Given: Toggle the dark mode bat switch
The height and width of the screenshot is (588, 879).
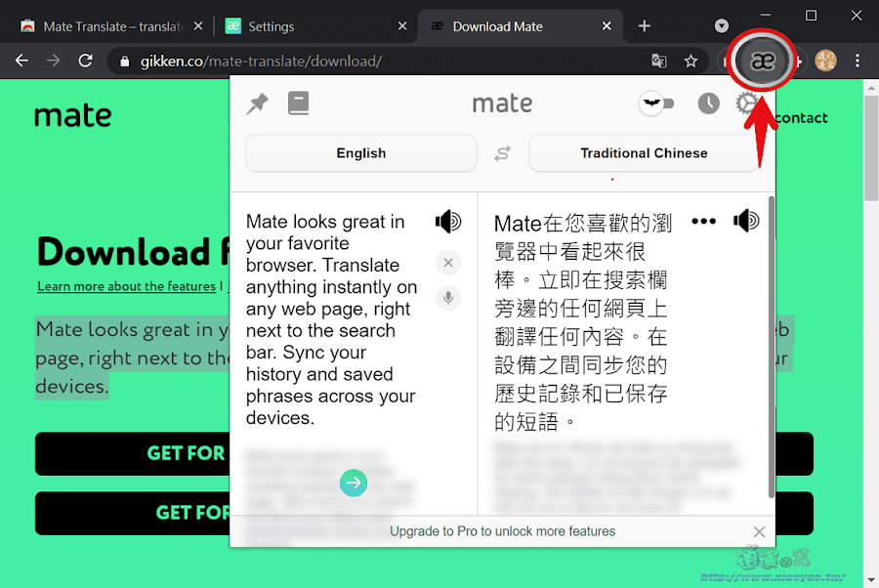Looking at the screenshot, I should (x=656, y=104).
